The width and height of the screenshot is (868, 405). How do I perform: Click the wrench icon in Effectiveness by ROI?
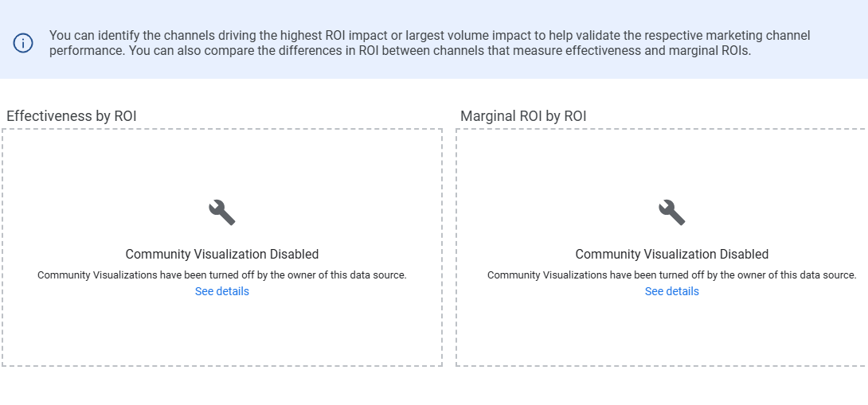click(221, 212)
